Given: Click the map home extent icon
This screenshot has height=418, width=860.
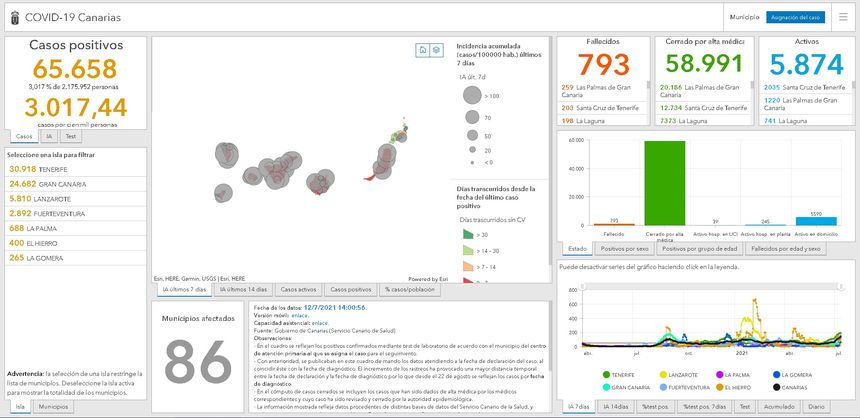Looking at the screenshot, I should click(423, 50).
